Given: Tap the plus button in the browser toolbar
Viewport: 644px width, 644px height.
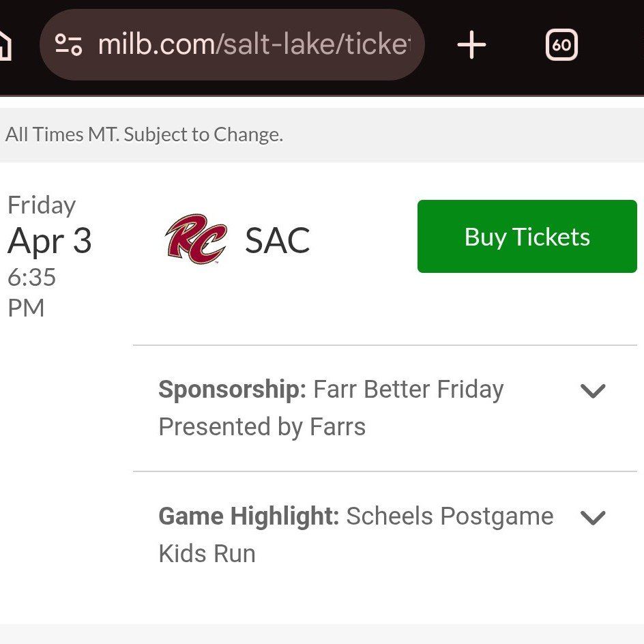Looking at the screenshot, I should tap(471, 44).
